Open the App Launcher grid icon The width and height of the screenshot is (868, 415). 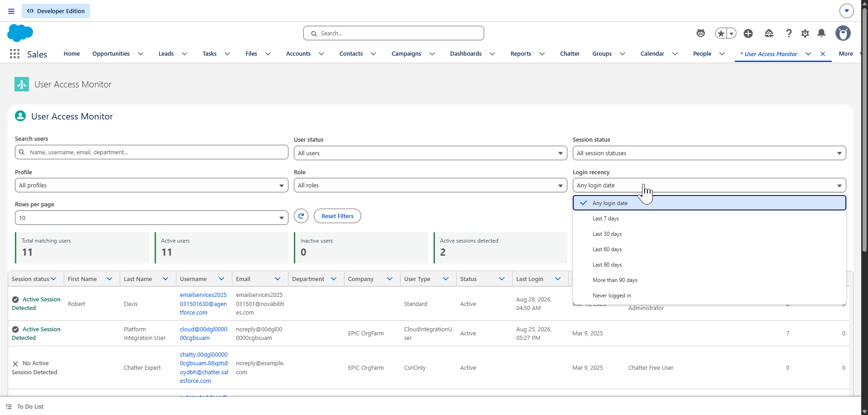pyautogui.click(x=14, y=54)
